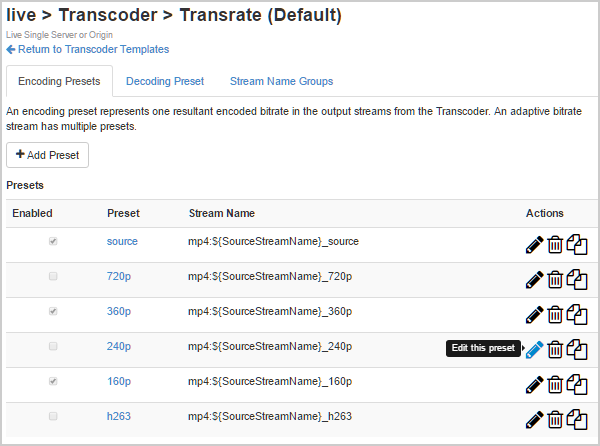Delete the source preset
Viewport: 600px width, 446px height.
555,245
